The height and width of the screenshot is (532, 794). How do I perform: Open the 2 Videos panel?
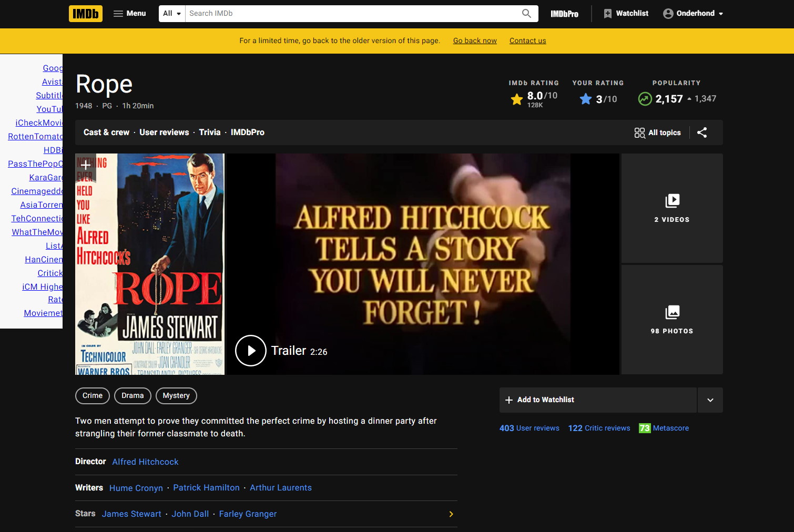pos(672,208)
